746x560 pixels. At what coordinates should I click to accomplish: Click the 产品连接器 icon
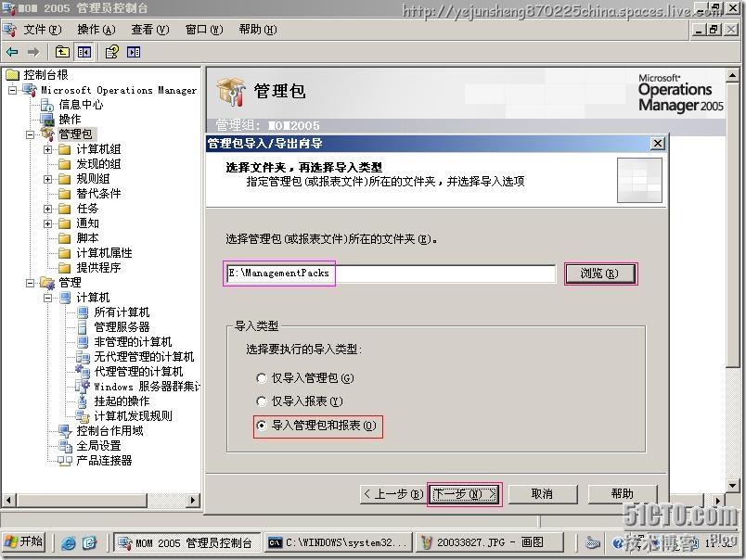click(65, 461)
